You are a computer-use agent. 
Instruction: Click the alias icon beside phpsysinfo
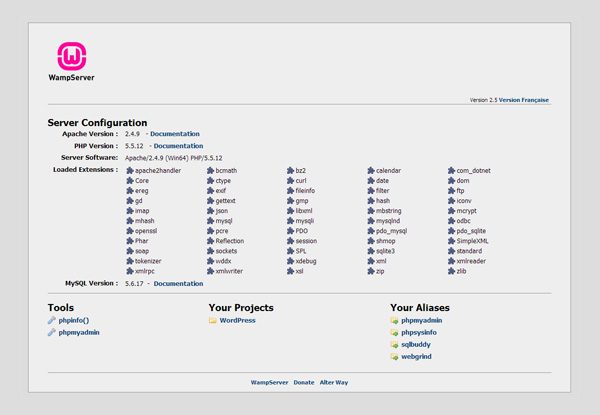tap(395, 333)
